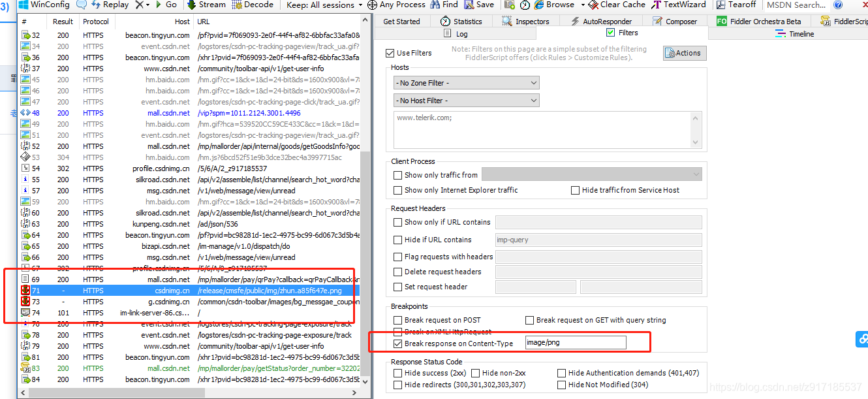The image size is (868, 399).
Task: Enable Hide Not Modified (304)
Action: [x=562, y=385]
